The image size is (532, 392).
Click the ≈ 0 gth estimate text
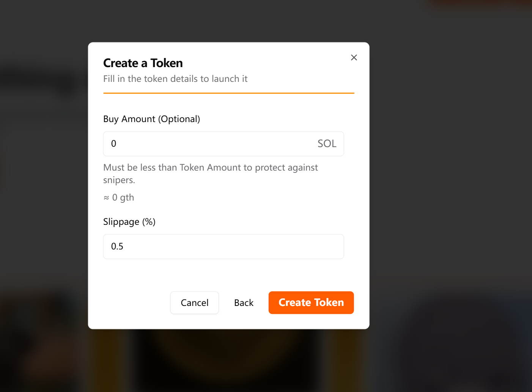pyautogui.click(x=118, y=197)
